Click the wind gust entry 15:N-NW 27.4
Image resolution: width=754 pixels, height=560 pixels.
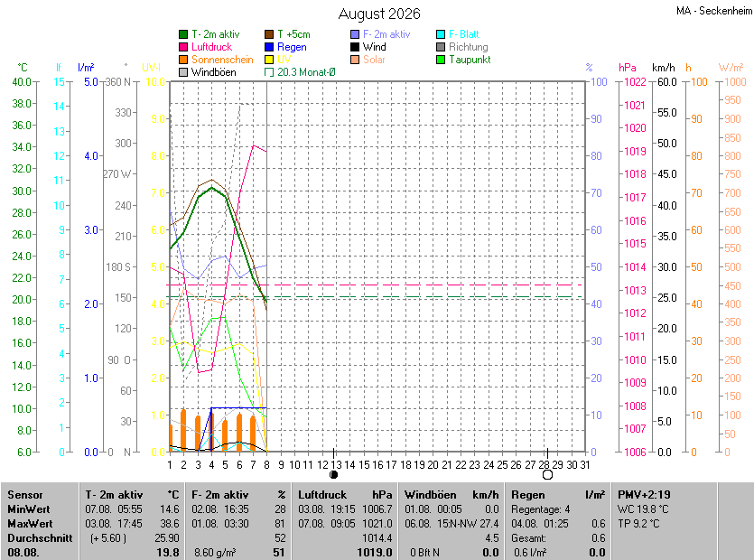(468, 524)
